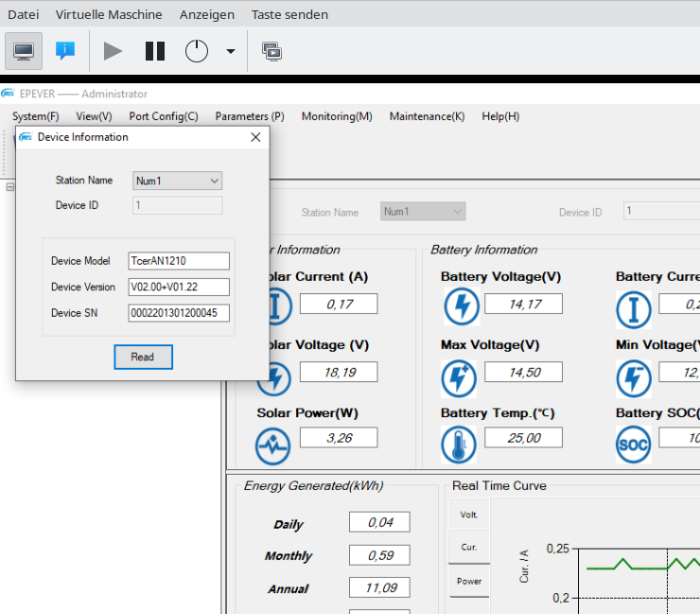This screenshot has width=700, height=614.
Task: Click the Solar Power waveform icon
Action: pyautogui.click(x=274, y=445)
